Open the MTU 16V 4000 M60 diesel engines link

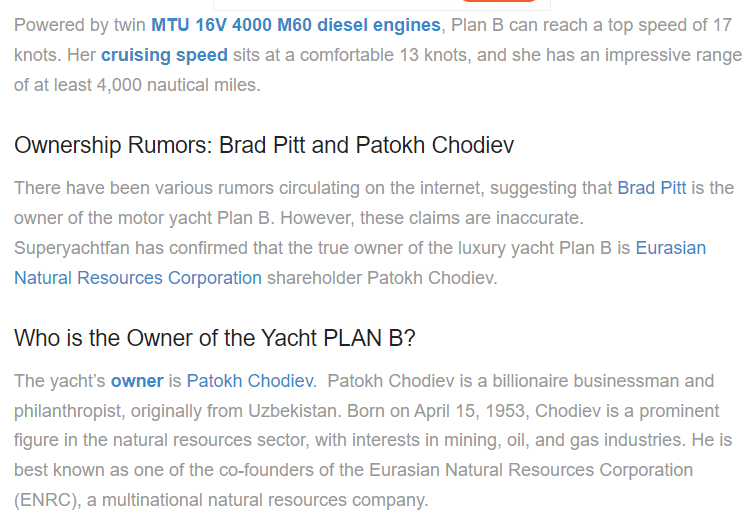(x=295, y=25)
